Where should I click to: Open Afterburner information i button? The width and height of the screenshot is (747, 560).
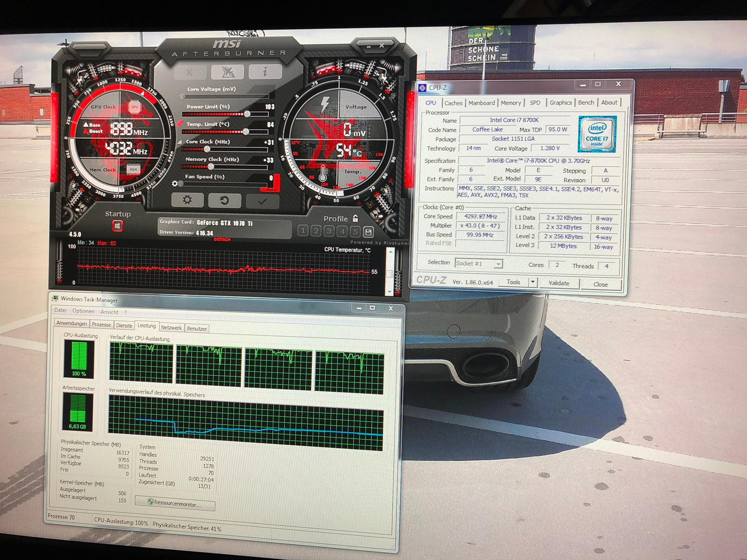[265, 72]
